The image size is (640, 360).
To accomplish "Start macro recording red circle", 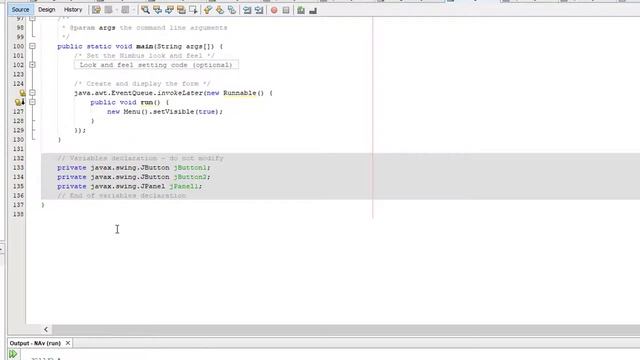I will click(x=274, y=10).
